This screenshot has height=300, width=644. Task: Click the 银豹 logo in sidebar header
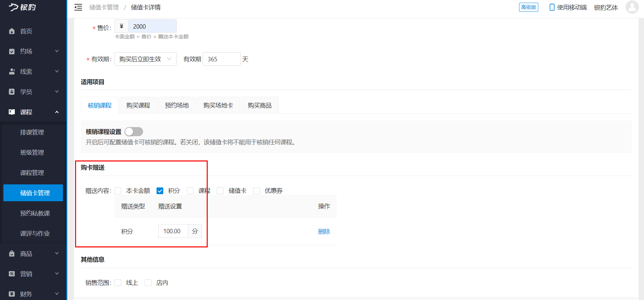click(22, 7)
